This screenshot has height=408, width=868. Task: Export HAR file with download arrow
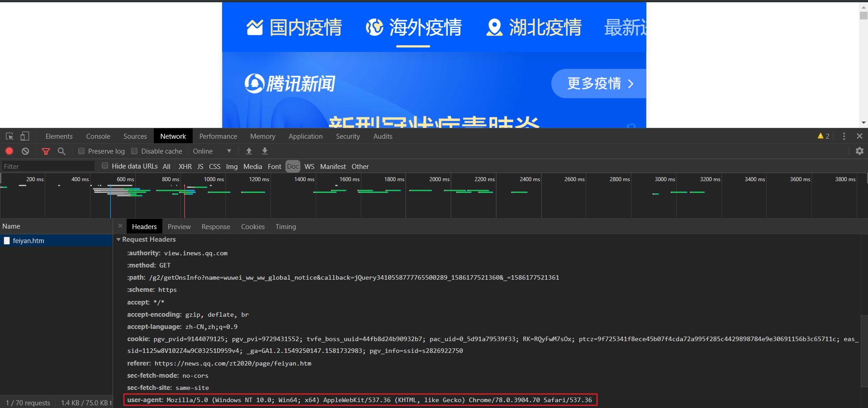click(x=265, y=151)
